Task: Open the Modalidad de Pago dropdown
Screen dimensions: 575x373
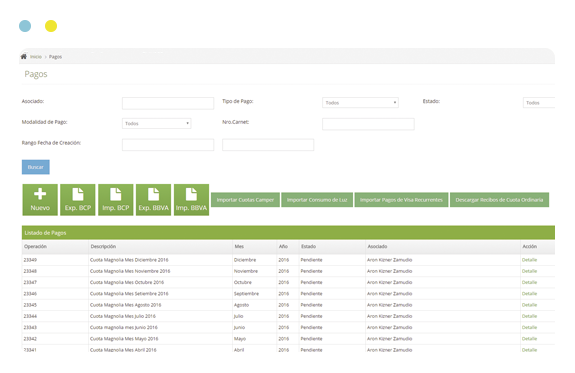Action: tap(157, 124)
